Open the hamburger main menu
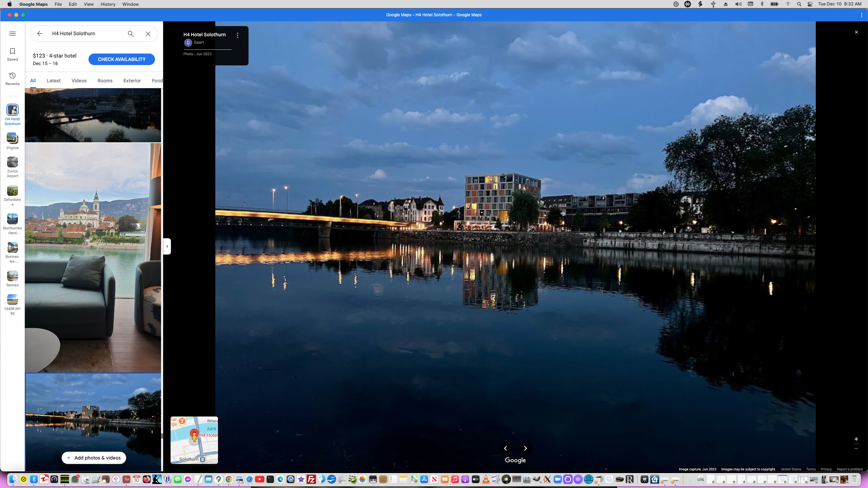The image size is (868, 488). pyautogui.click(x=13, y=34)
